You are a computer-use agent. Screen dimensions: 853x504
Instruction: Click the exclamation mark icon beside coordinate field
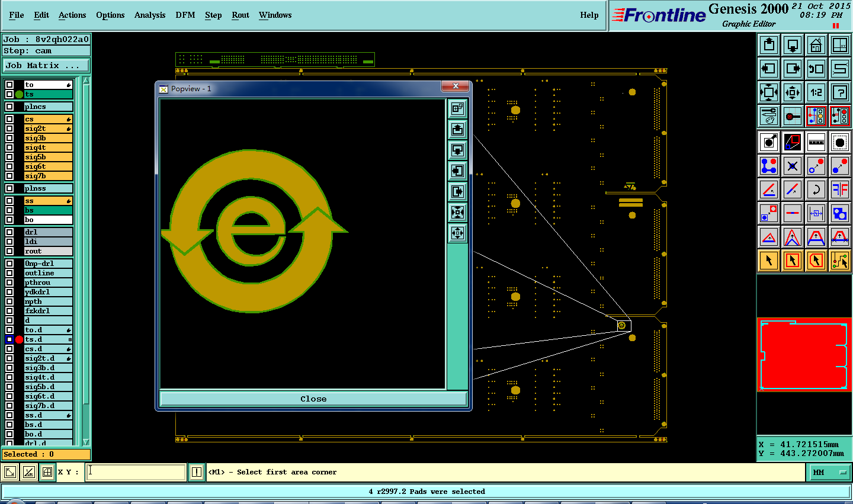(197, 472)
